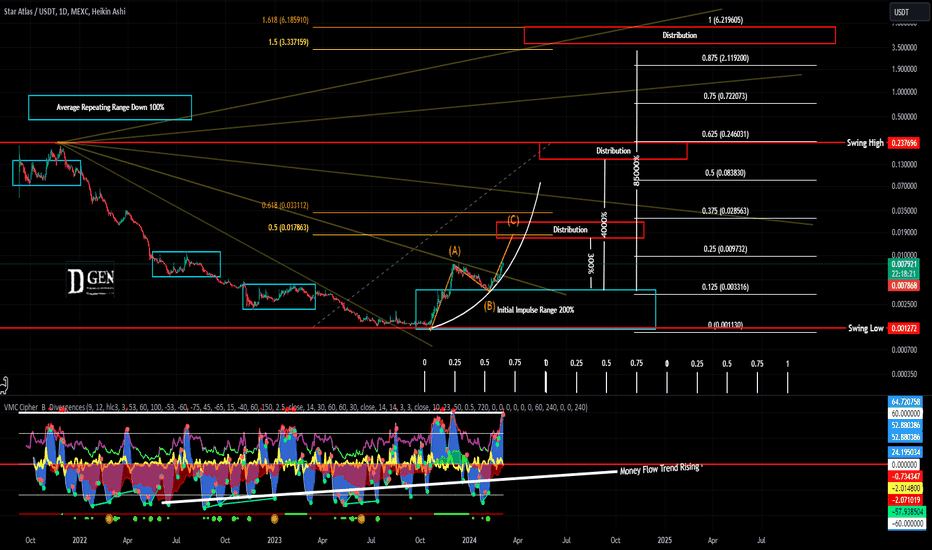Click the green -57.938504 indicator value

(906, 512)
